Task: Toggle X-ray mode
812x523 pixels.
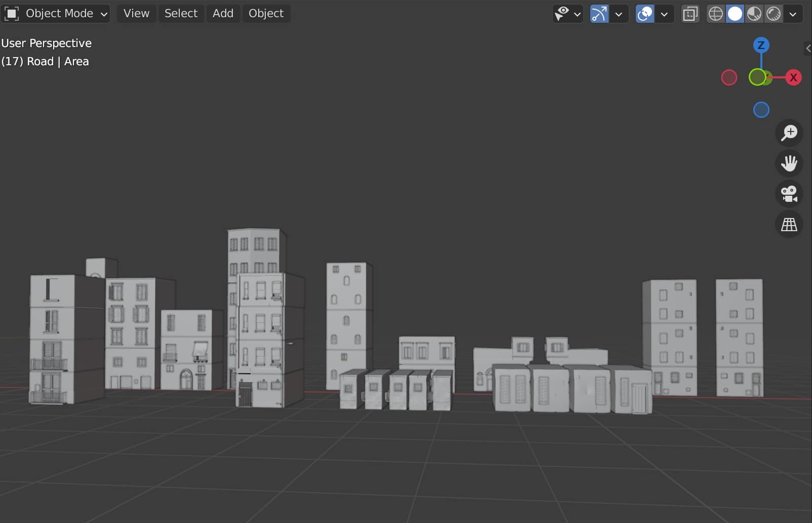Action: (690, 14)
